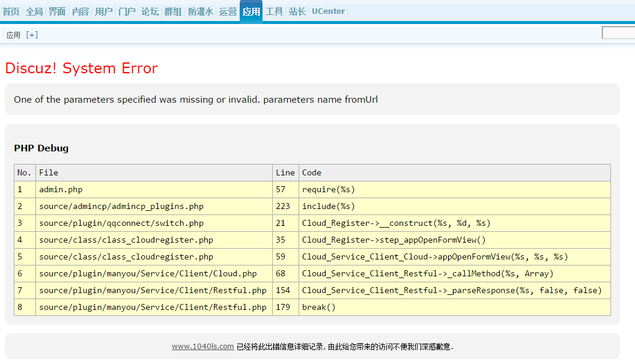Select Restful.php file cell in row 7
This screenshot has width=635, height=364.
click(x=154, y=290)
